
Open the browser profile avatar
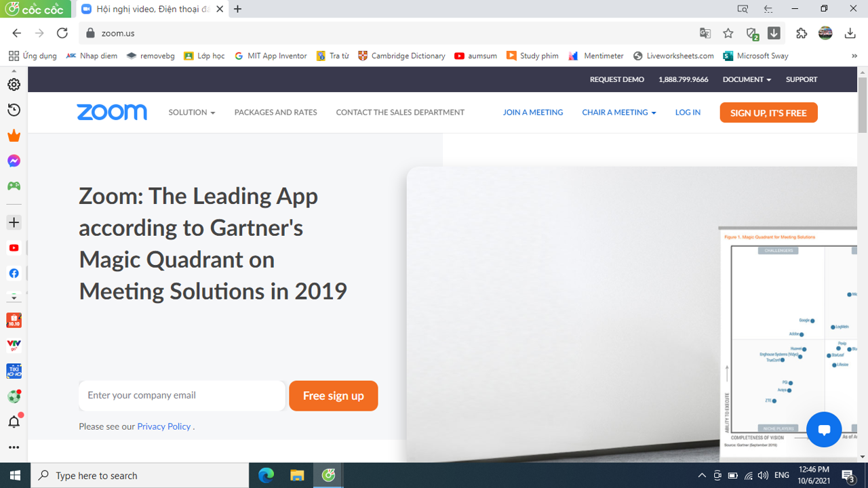[x=825, y=33]
